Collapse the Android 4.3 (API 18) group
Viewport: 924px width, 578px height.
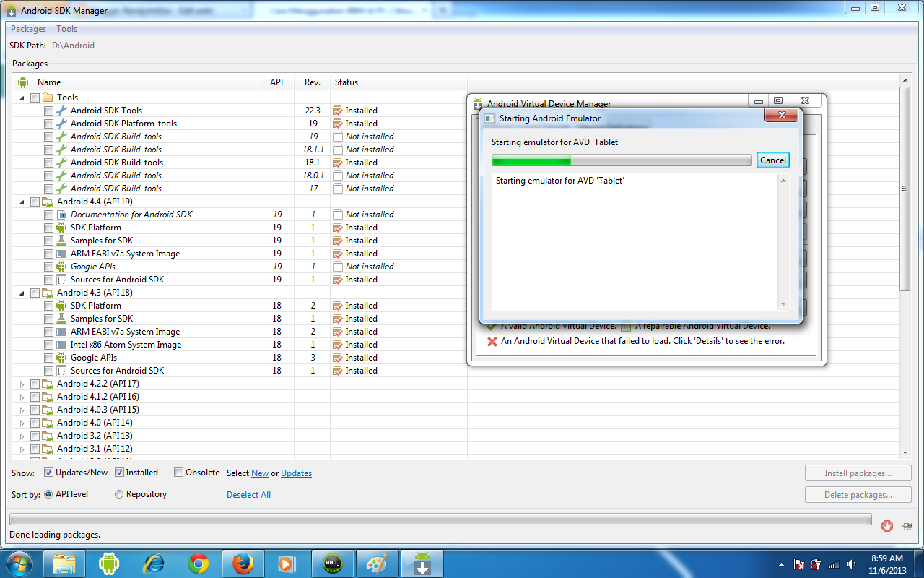[22, 293]
